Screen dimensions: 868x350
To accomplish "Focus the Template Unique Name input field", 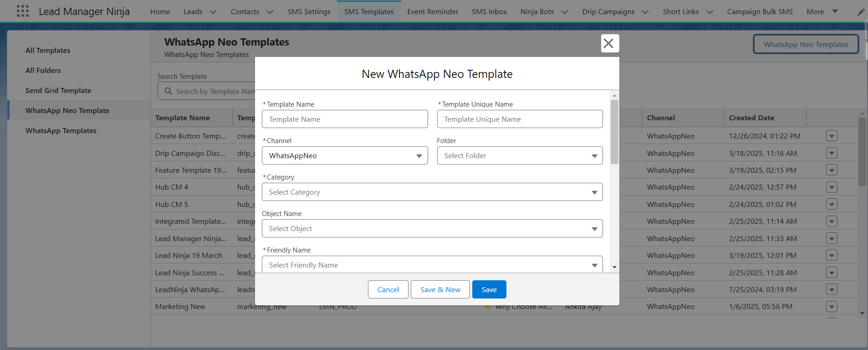I will pos(520,119).
